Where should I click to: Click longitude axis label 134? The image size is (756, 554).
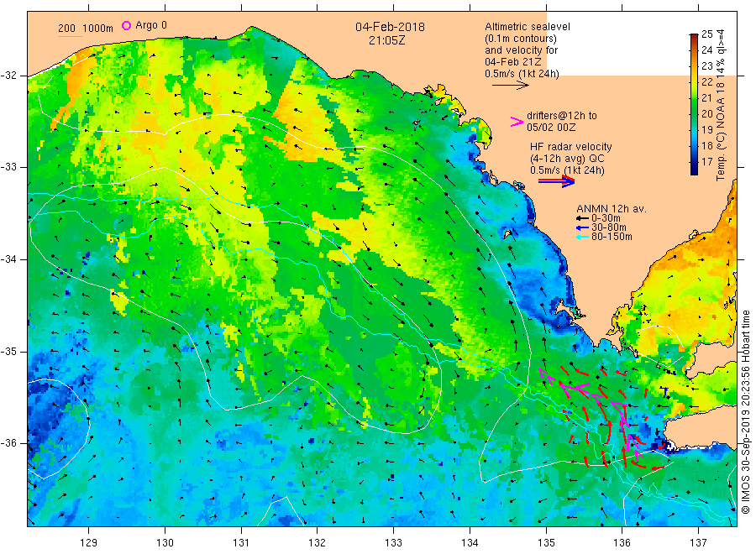pyautogui.click(x=470, y=543)
